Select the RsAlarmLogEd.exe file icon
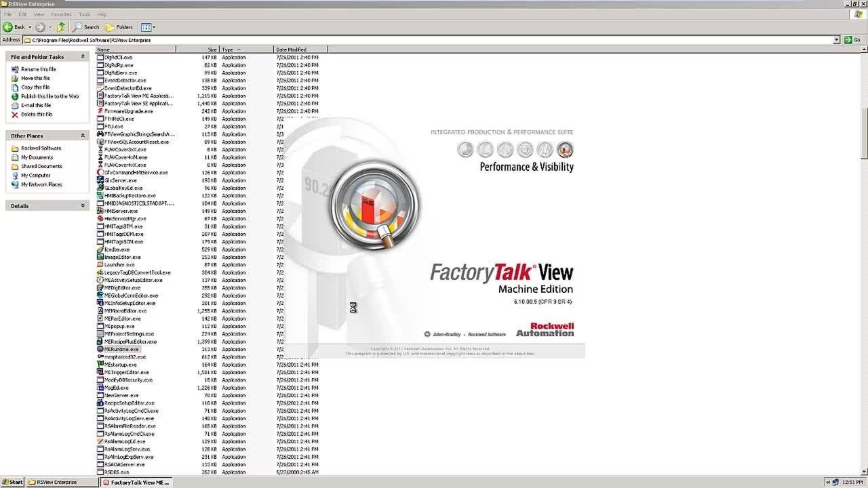This screenshot has height=488, width=868. 100,441
